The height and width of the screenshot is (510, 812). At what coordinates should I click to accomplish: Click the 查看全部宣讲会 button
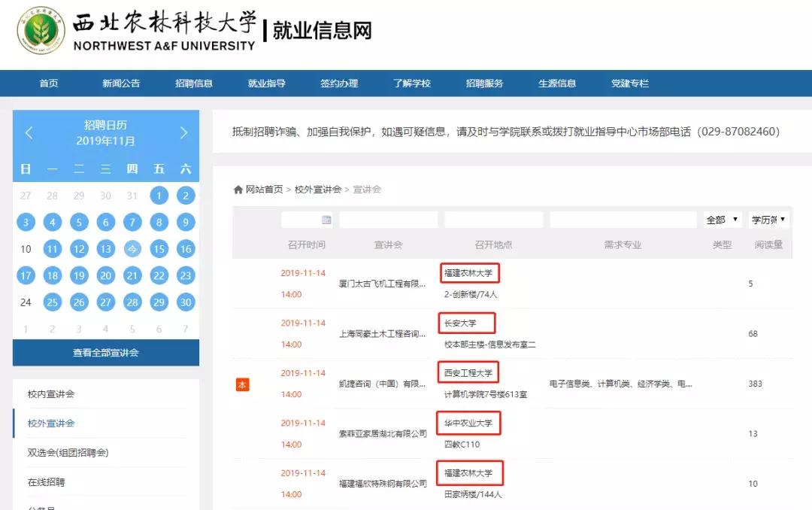(105, 352)
